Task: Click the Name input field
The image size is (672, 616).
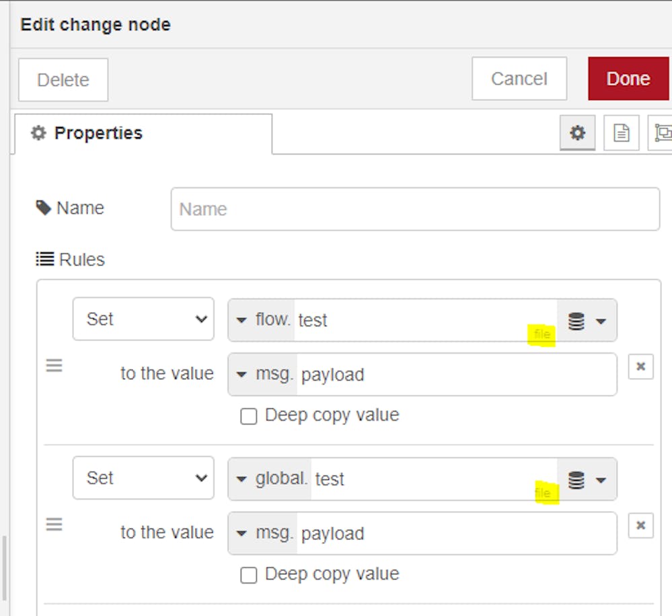Action: click(x=414, y=209)
